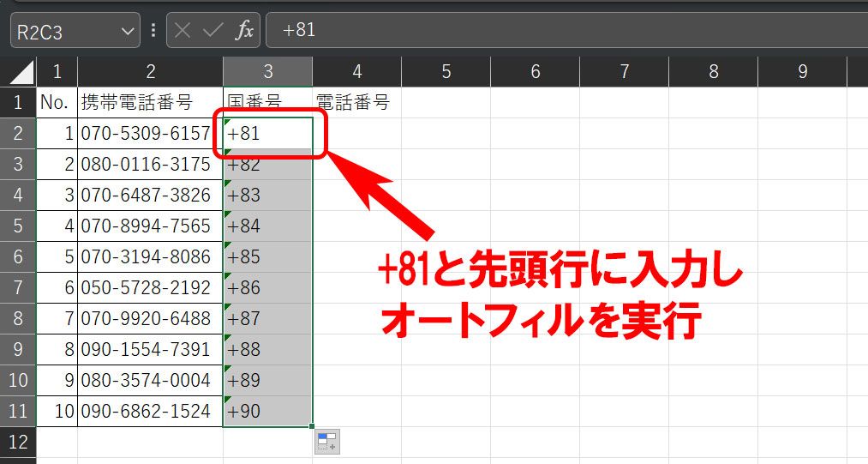868x464 pixels.
Task: Select row 11 header
Action: pos(18,411)
